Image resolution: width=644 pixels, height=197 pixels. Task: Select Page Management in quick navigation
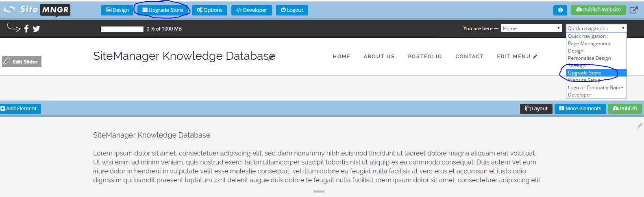pos(596,44)
